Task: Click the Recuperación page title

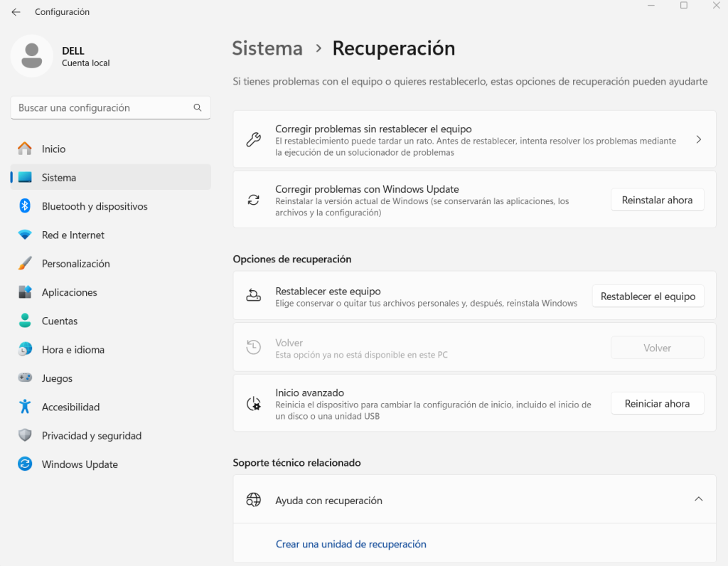Action: point(394,48)
